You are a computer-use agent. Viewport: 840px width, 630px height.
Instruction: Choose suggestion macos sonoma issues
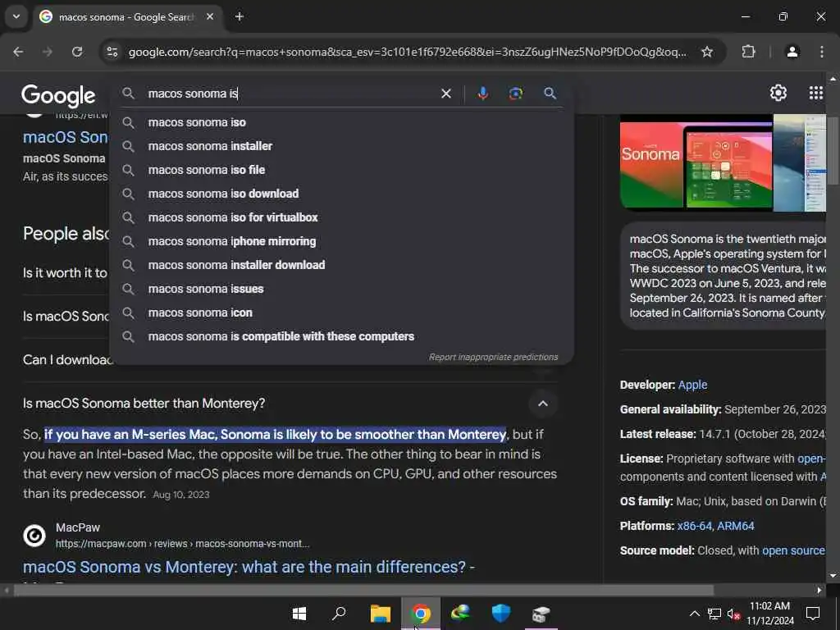click(342, 290)
